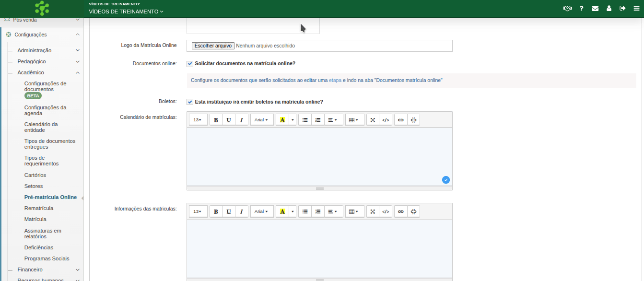The height and width of the screenshot is (281, 644).
Task: Toggle bold in Calendário de matrículas editor
Action: (x=216, y=120)
